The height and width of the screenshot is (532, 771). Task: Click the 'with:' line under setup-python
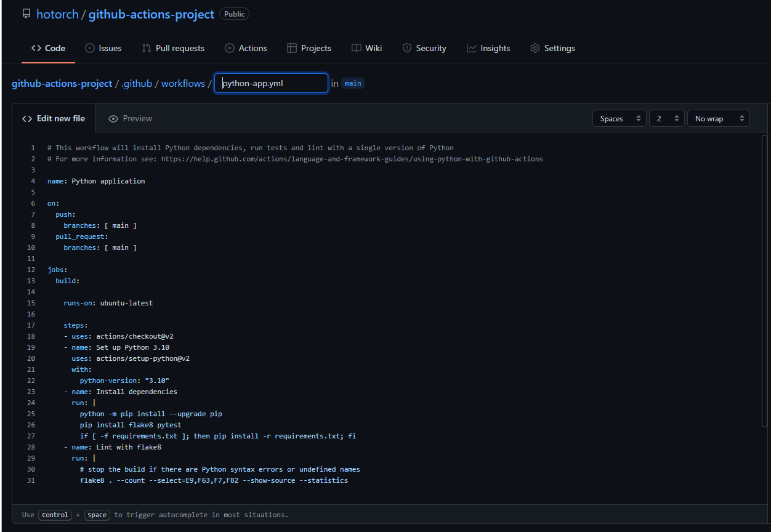[x=82, y=369]
